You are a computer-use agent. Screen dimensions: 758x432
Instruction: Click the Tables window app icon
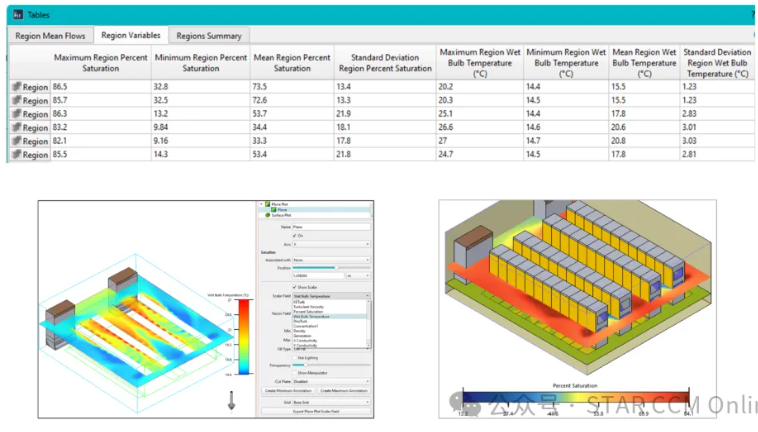[17, 14]
